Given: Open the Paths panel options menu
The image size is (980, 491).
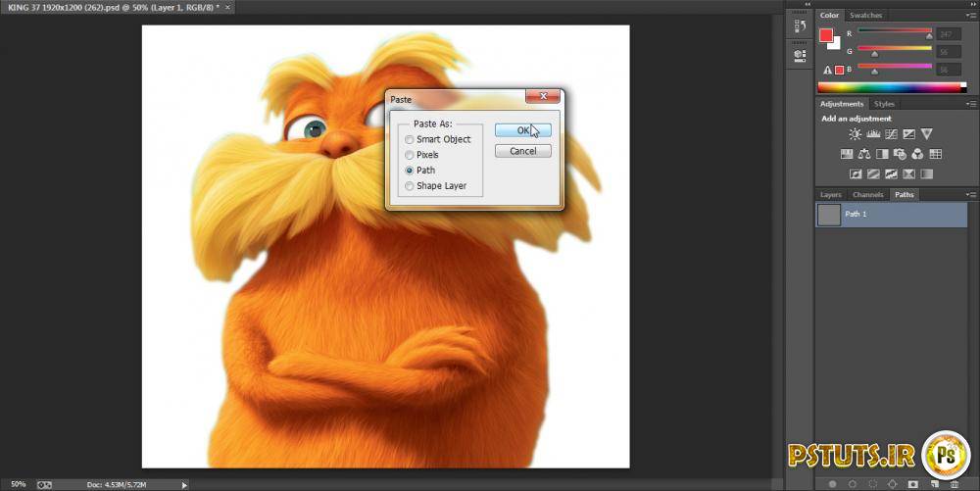Looking at the screenshot, I should (970, 194).
